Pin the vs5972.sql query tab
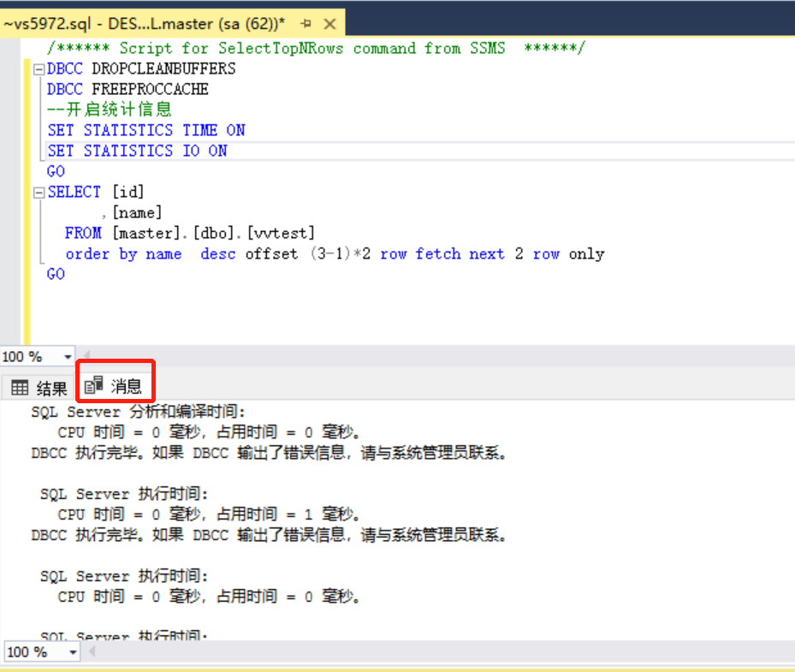 pyautogui.click(x=308, y=23)
